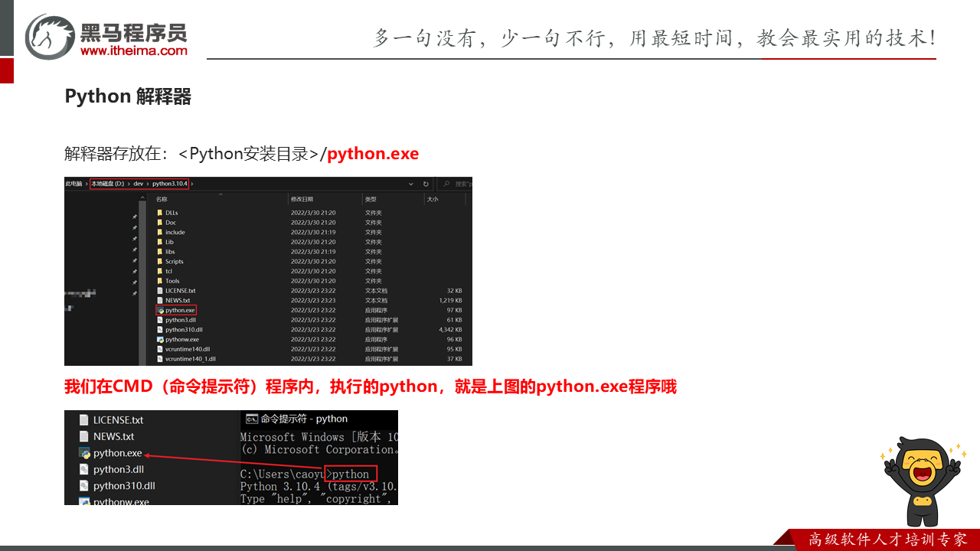Click the command prompt icon in the CMD title bar
The width and height of the screenshot is (980, 551).
(251, 419)
